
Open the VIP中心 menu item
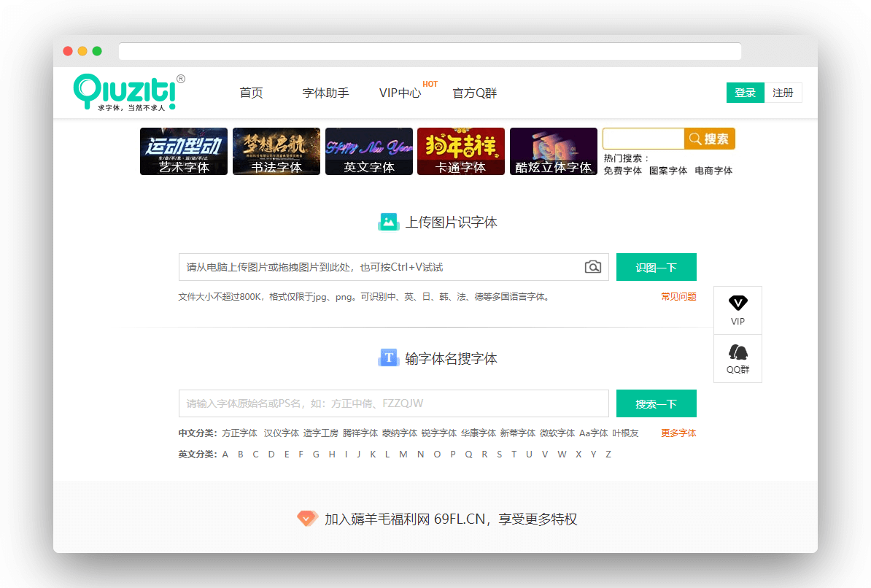400,93
